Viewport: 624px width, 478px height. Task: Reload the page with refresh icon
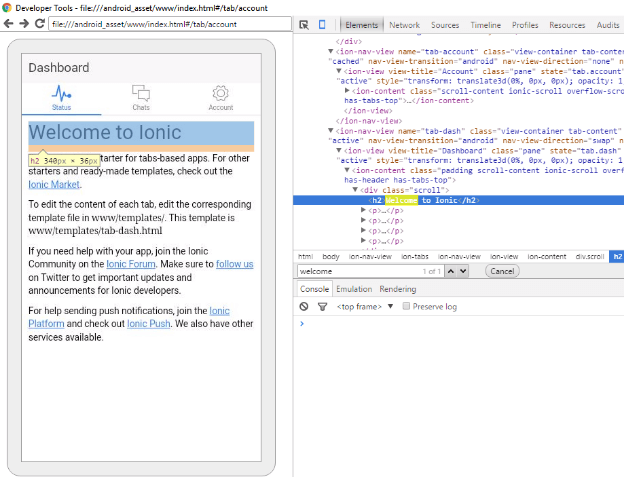(40, 23)
